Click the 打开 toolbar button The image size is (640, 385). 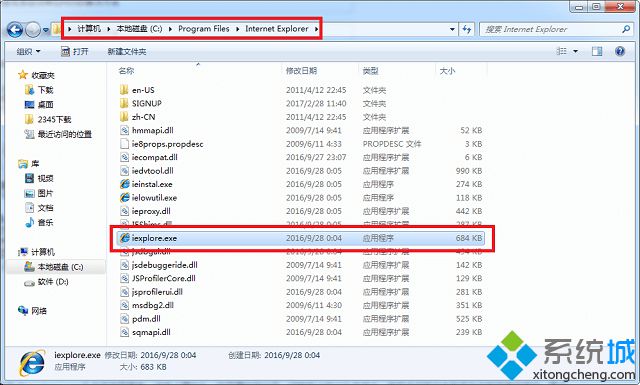(75, 51)
